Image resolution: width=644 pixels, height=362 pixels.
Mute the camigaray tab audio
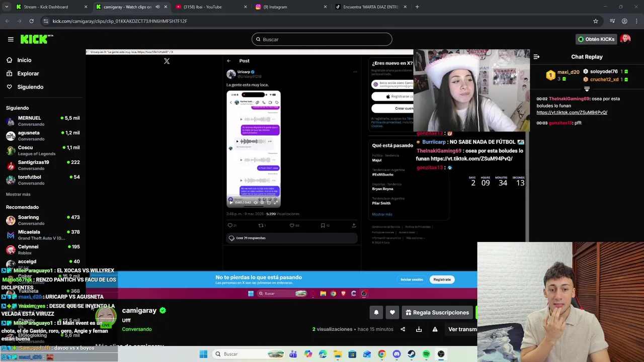point(157,7)
